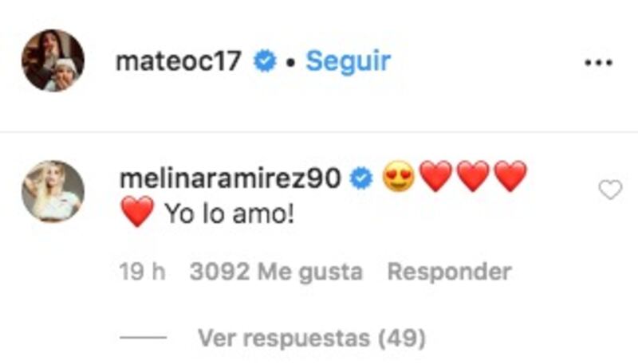This screenshot has width=638, height=364.
Task: Reply to the comment via Responder
Action: 449,272
